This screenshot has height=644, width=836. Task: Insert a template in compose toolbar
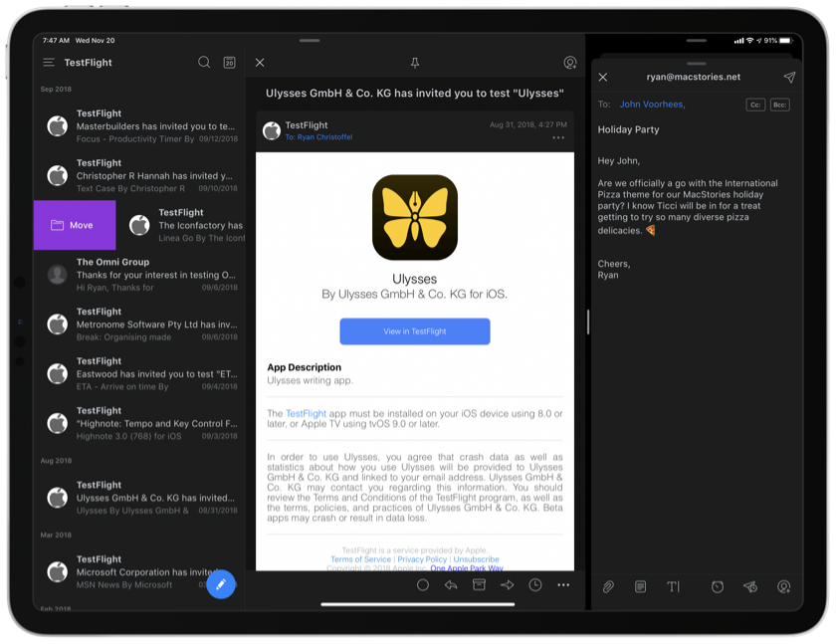(x=640, y=587)
